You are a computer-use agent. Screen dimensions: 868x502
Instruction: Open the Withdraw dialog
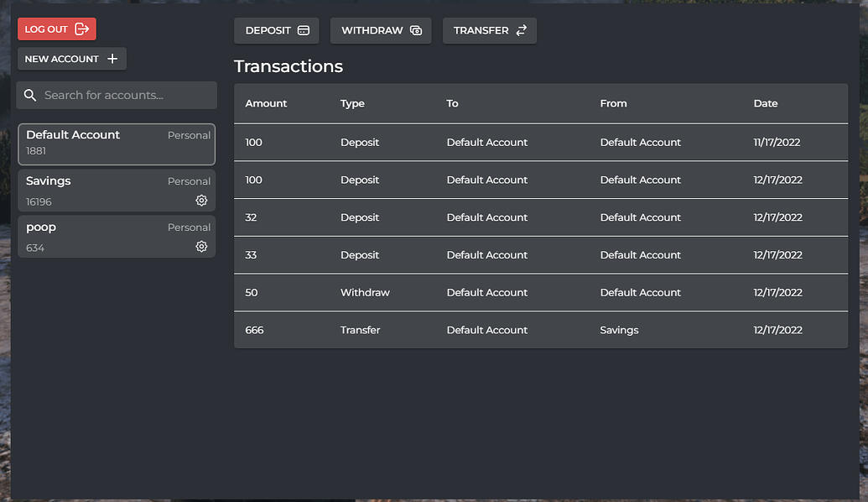coord(381,30)
